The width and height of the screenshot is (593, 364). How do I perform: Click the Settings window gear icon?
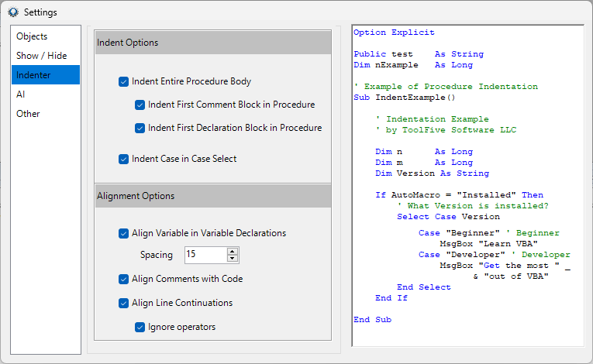click(13, 12)
